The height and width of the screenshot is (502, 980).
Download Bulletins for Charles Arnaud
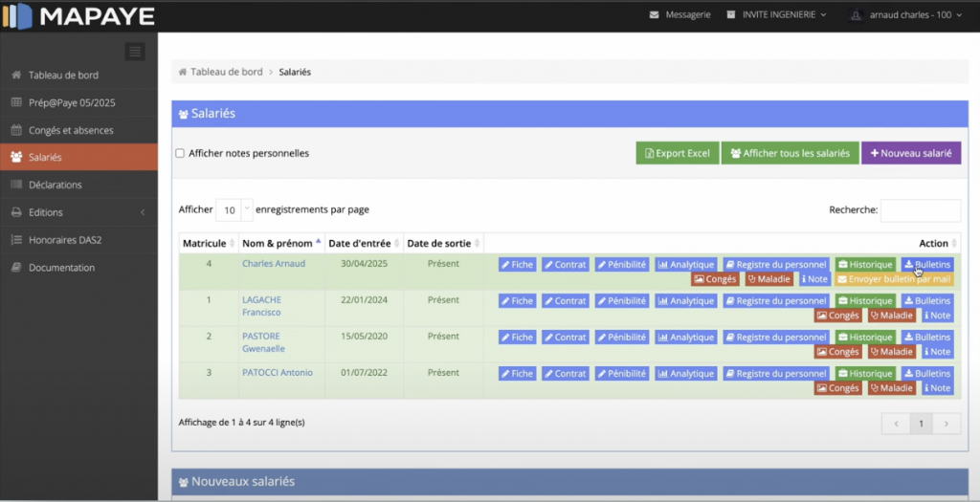(x=927, y=265)
